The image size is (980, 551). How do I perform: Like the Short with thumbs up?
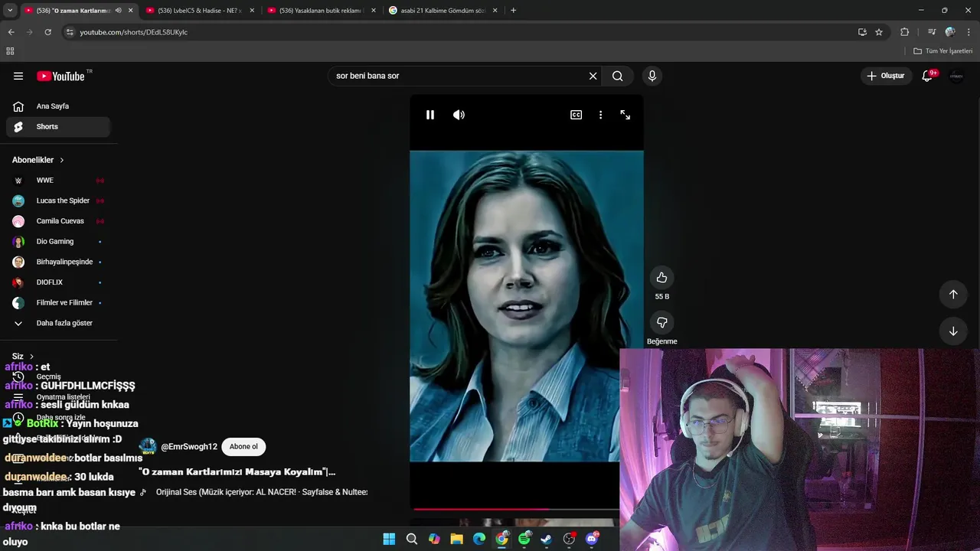click(662, 278)
